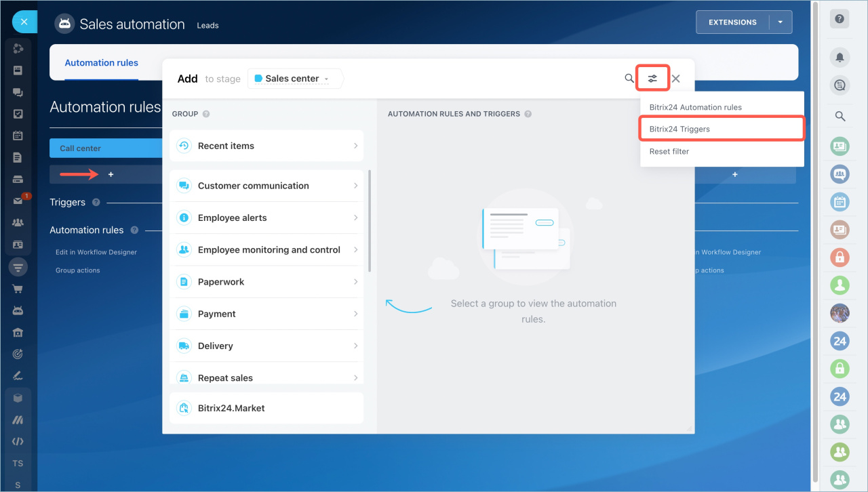Open the CRM funnel icon in left sidebar
Screen dimensions: 868x492
point(18,267)
